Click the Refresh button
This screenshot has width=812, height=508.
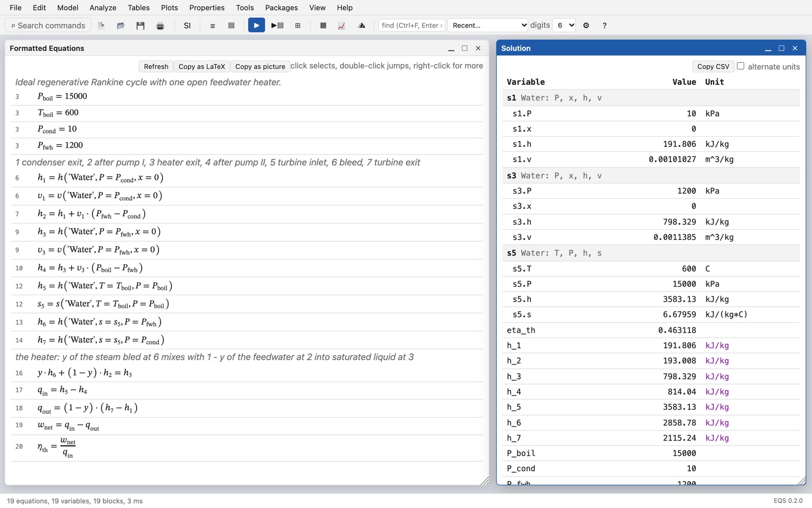156,67
